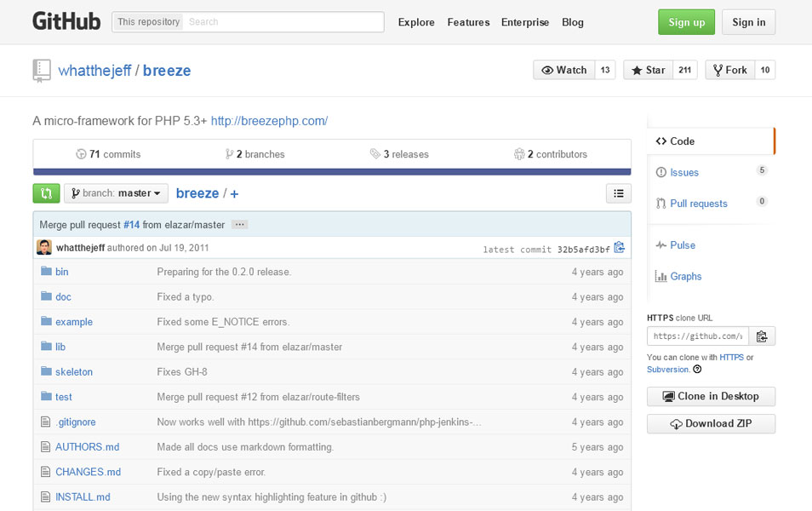The height and width of the screenshot is (511, 812).
Task: Click the HTTPS clone link
Action: coord(731,357)
